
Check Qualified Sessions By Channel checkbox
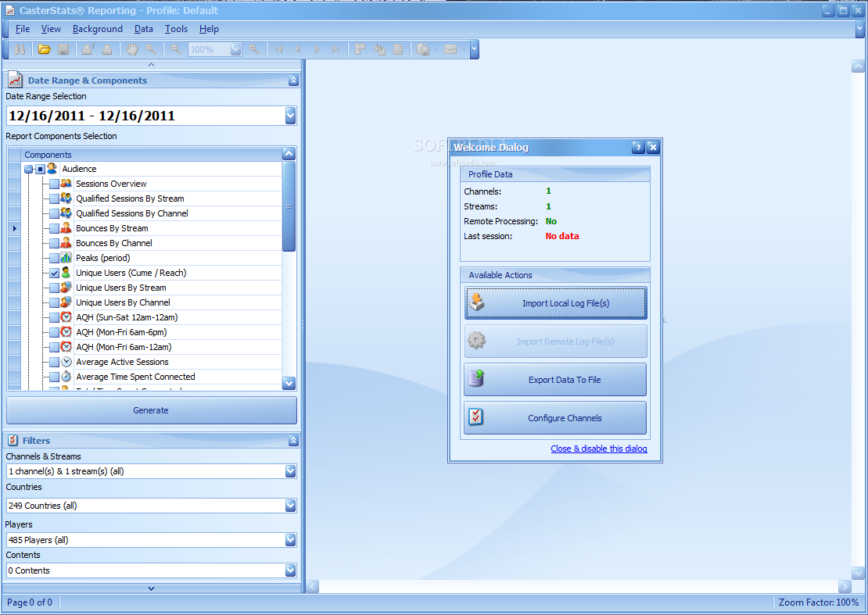coord(54,213)
